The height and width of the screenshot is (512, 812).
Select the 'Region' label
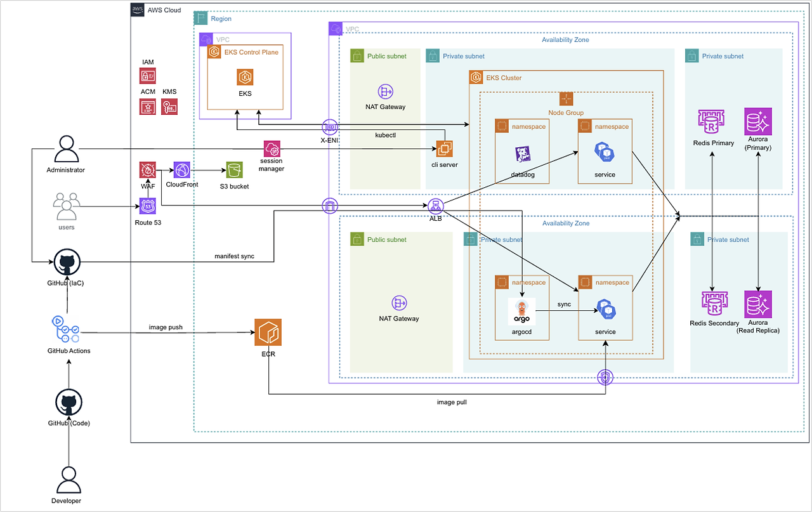coord(221,19)
